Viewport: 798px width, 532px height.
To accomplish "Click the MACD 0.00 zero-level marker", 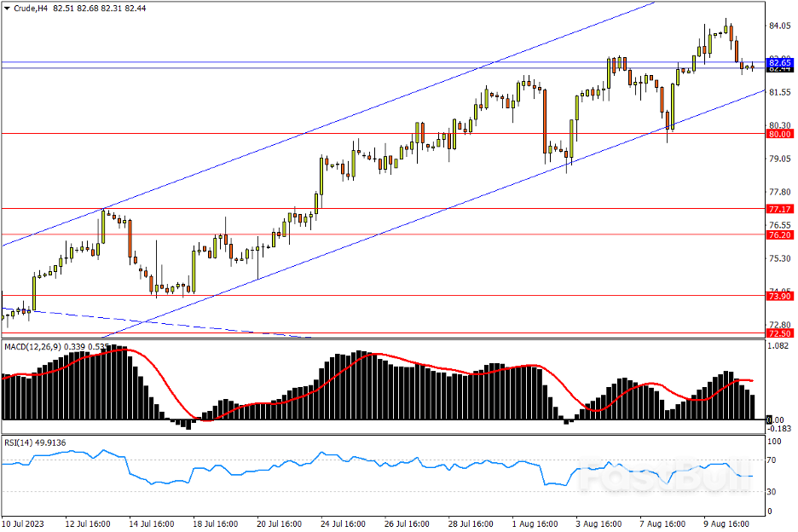I will [776, 419].
